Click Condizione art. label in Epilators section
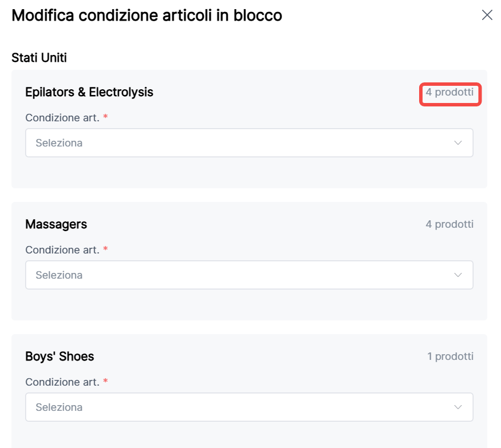Viewport: 501px width, 448px height. (62, 118)
